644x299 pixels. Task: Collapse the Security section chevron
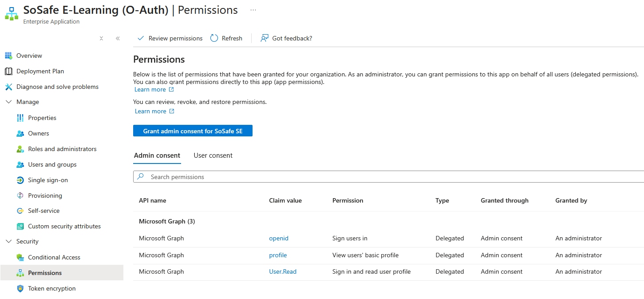point(8,241)
